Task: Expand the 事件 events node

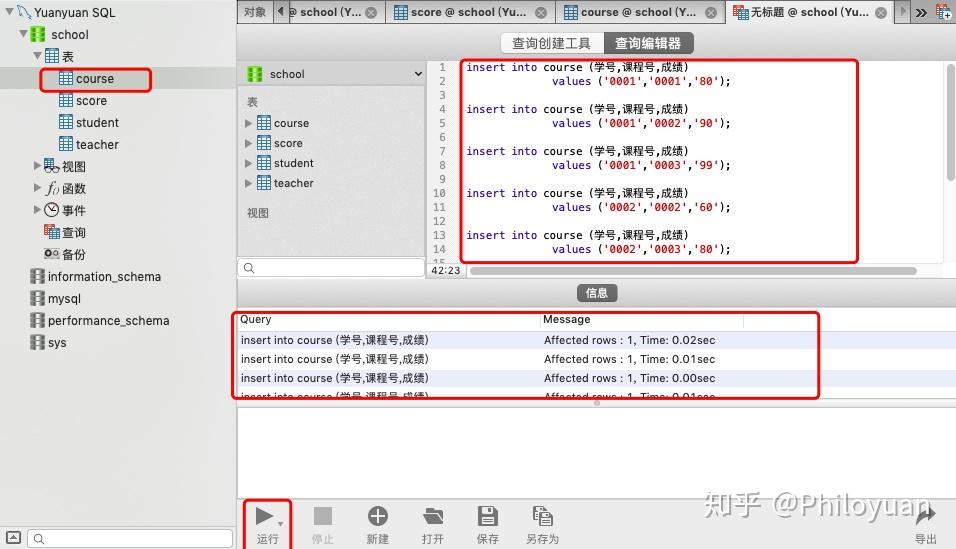Action: [37, 209]
